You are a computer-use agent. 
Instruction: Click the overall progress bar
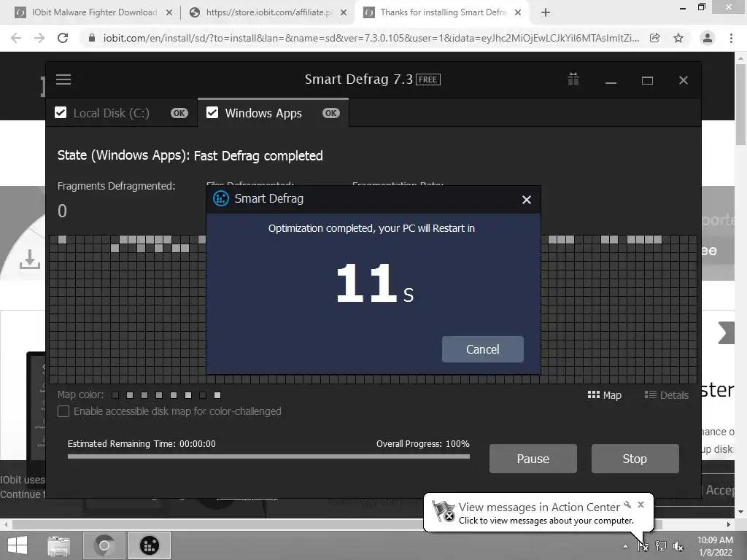pyautogui.click(x=268, y=456)
